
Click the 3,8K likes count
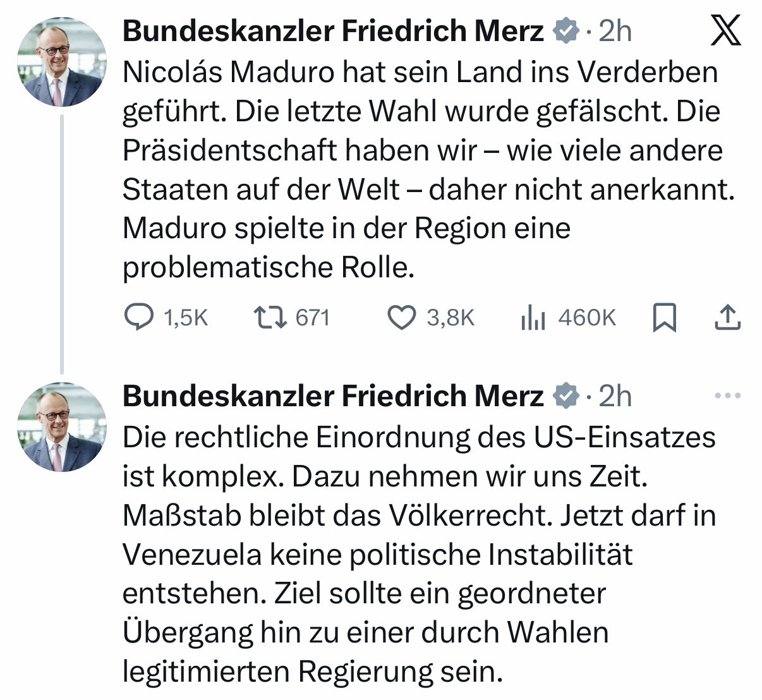pos(450,317)
